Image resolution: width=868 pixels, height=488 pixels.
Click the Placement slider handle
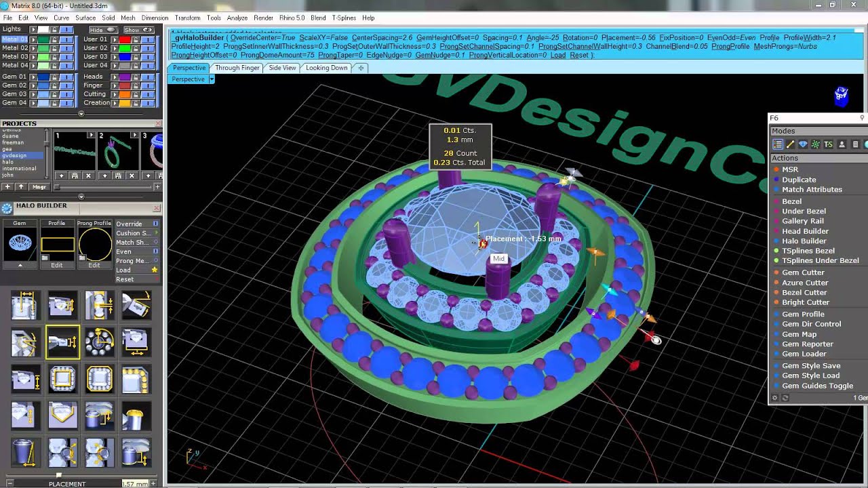tap(59, 476)
